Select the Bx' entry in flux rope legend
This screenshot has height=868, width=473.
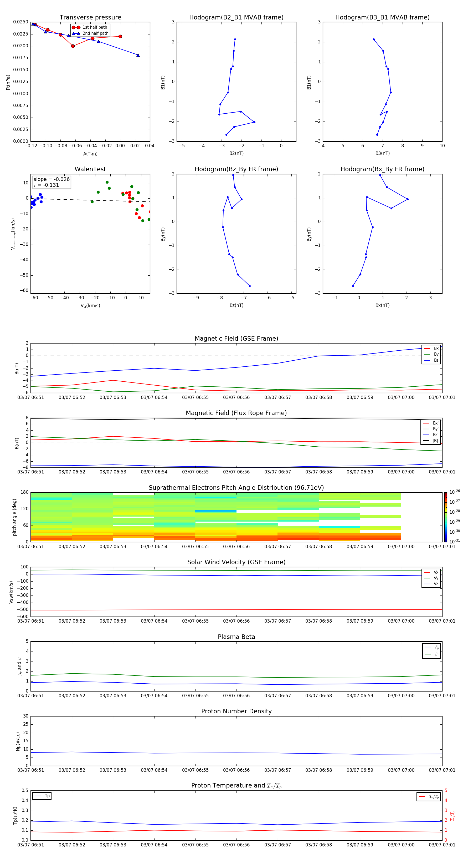[x=431, y=423]
